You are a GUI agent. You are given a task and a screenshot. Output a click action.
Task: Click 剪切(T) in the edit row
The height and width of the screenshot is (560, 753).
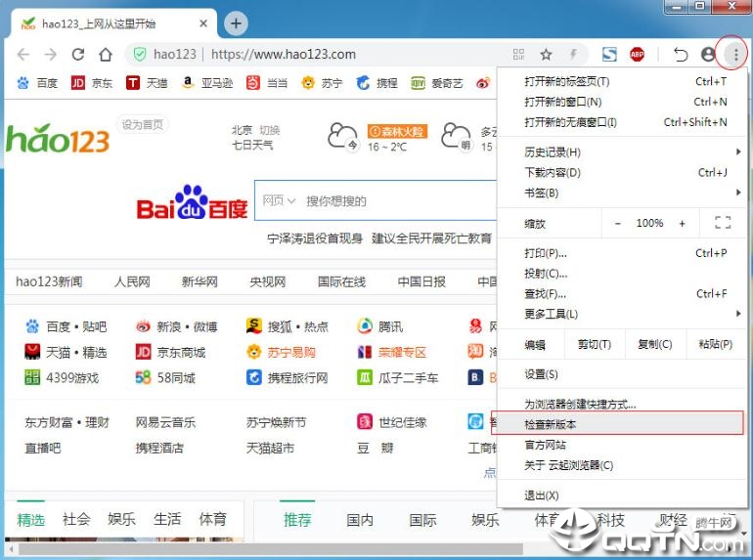click(595, 344)
